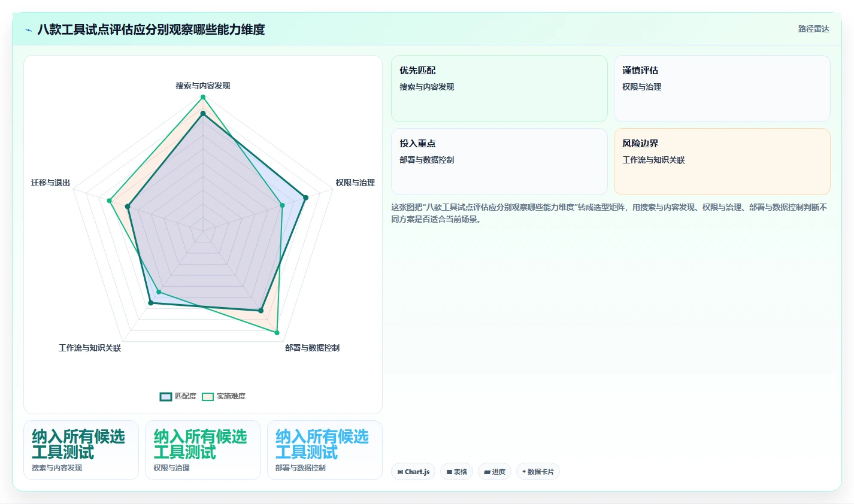The height and width of the screenshot is (504, 854).
Task: Click the 实施难度 data point at 迁移与退出
Action: coord(109,201)
